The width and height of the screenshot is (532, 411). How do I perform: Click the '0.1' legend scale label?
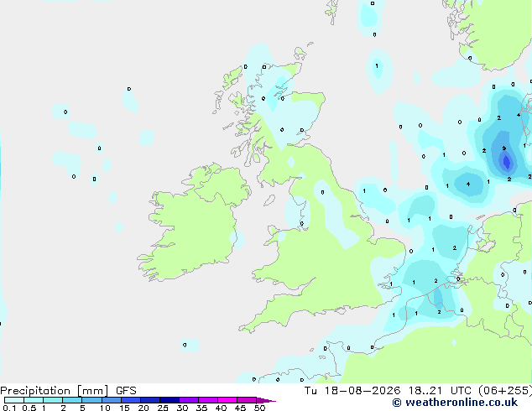coord(9,408)
